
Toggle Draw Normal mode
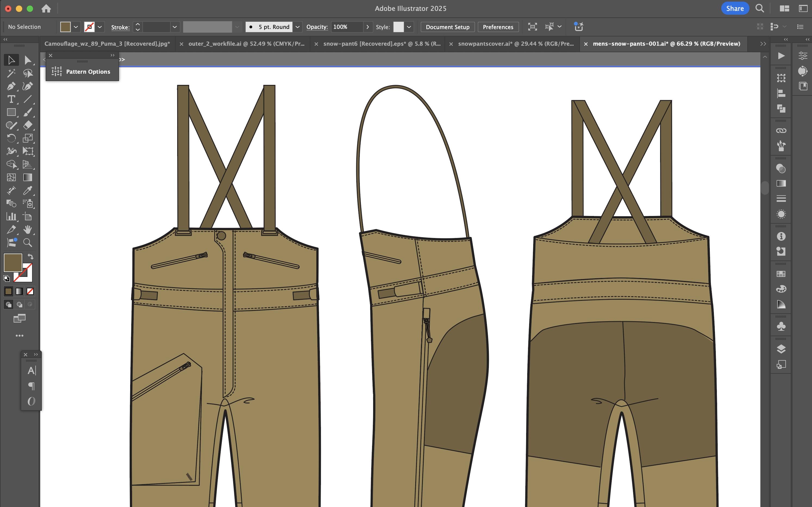click(8, 304)
